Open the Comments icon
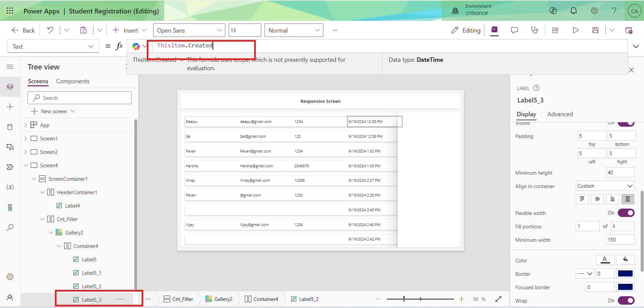644x308 pixels. tap(514, 30)
